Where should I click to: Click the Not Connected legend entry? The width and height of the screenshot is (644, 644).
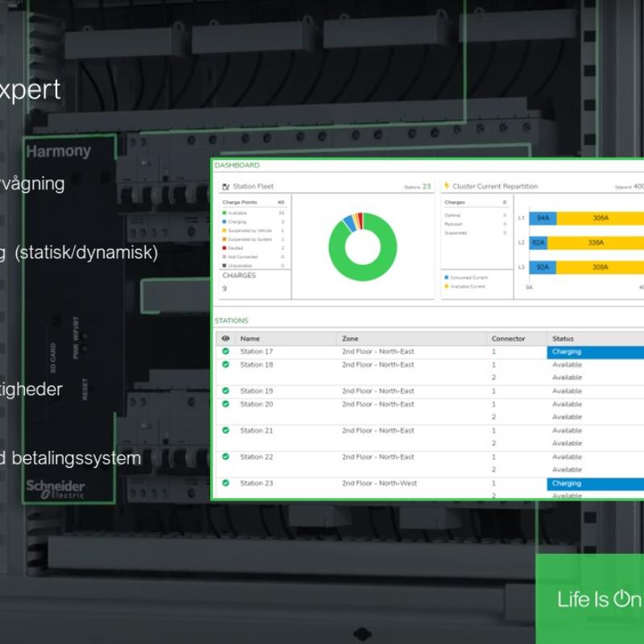click(x=240, y=257)
